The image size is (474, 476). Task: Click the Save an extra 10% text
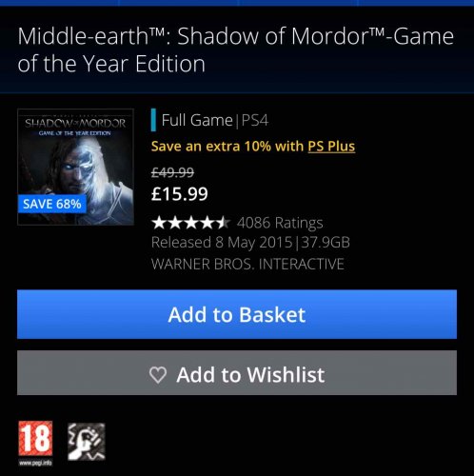coord(227,147)
